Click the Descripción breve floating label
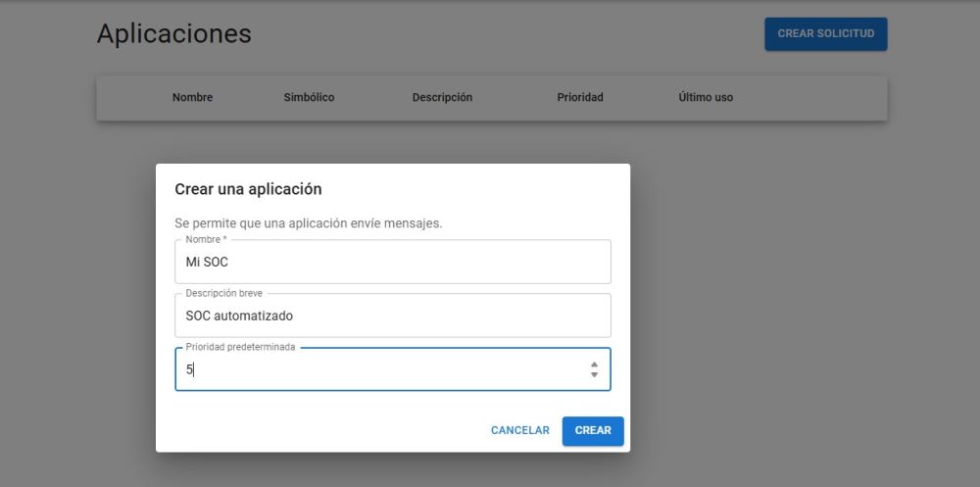The width and height of the screenshot is (980, 487). click(x=223, y=293)
